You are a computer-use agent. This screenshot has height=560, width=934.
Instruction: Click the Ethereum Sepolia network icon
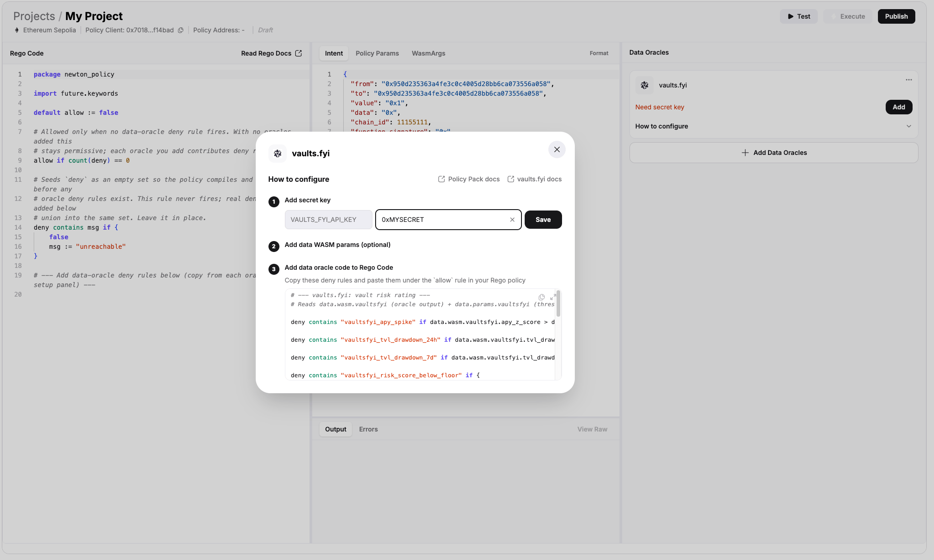point(17,30)
